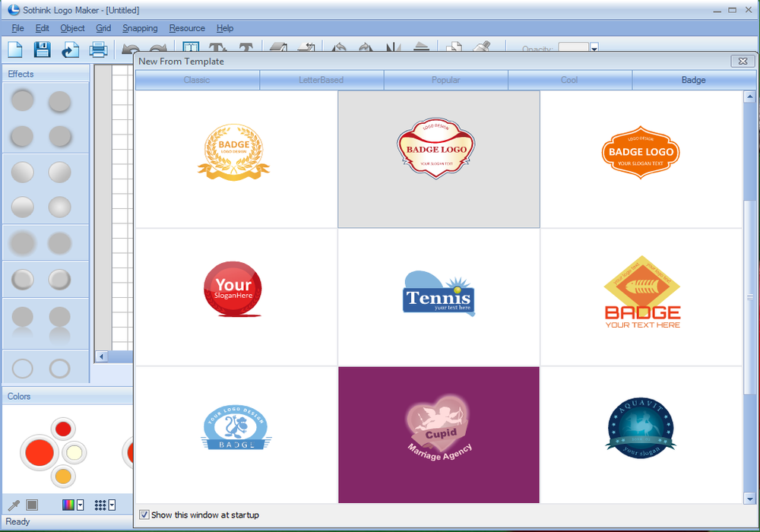The image size is (760, 532).
Task: Click the New document icon
Action: pyautogui.click(x=16, y=50)
